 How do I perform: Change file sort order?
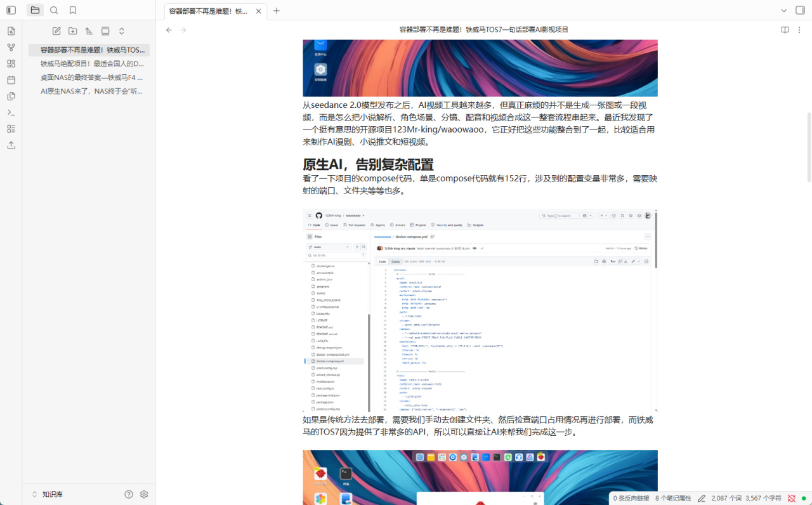89,31
